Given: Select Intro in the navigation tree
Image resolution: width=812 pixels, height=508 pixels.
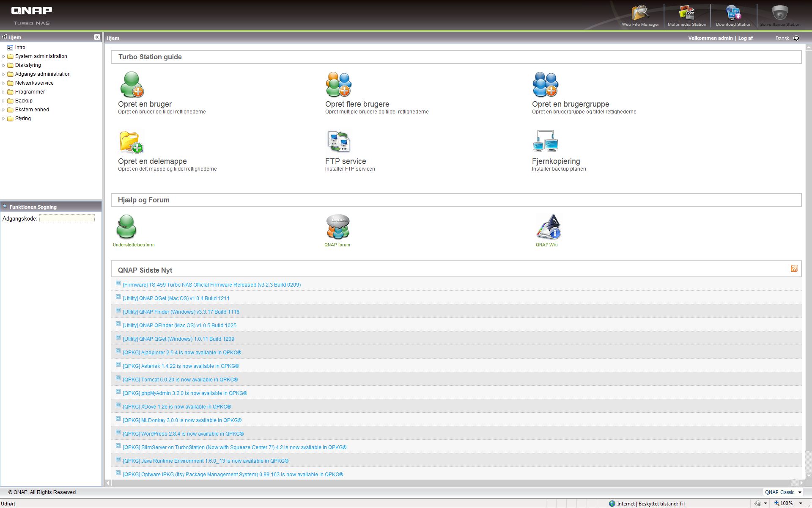Looking at the screenshot, I should tap(20, 47).
